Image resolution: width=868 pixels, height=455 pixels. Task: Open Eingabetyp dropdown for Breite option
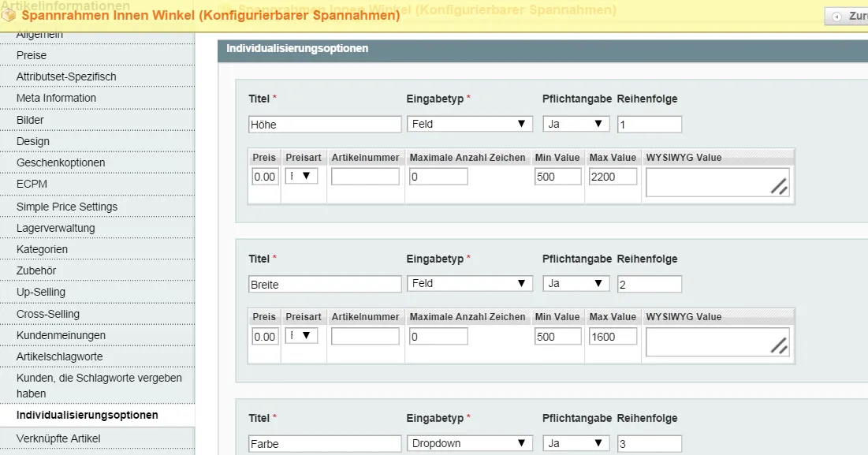click(x=469, y=283)
